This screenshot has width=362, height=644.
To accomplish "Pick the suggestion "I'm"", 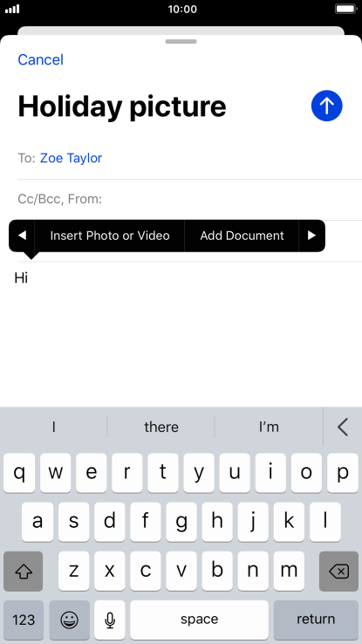I will click(x=269, y=427).
